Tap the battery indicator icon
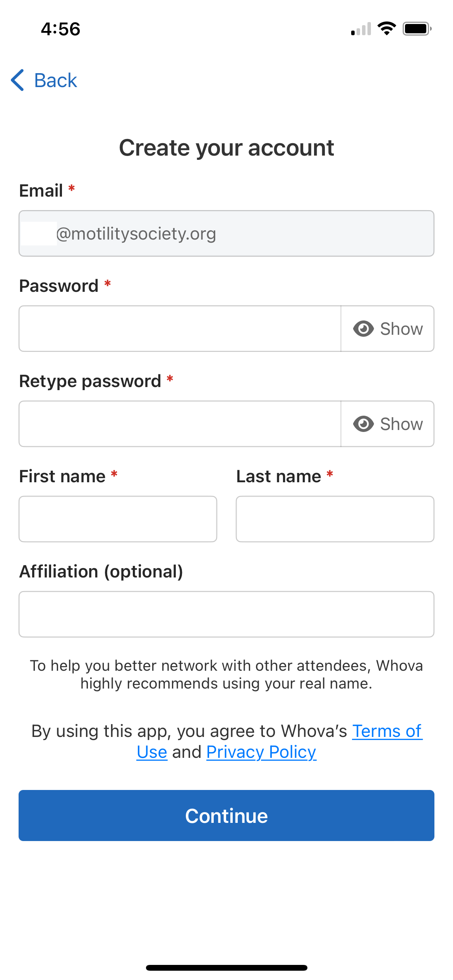The width and height of the screenshot is (453, 980). (417, 29)
